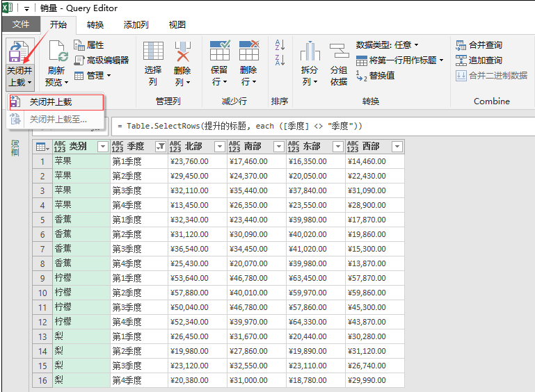
Task: Open the filter dropdown for the 东部 column
Action: pos(338,147)
